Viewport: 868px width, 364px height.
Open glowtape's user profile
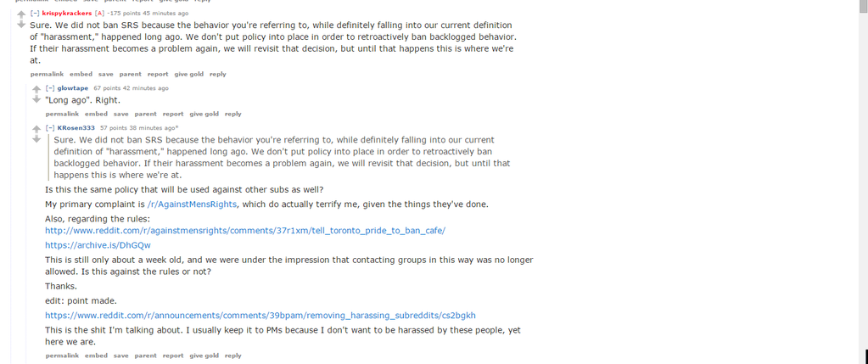(73, 88)
